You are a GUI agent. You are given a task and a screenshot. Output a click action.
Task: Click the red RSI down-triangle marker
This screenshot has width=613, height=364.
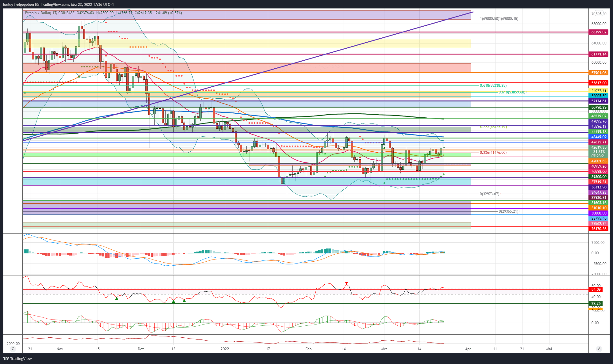346,283
